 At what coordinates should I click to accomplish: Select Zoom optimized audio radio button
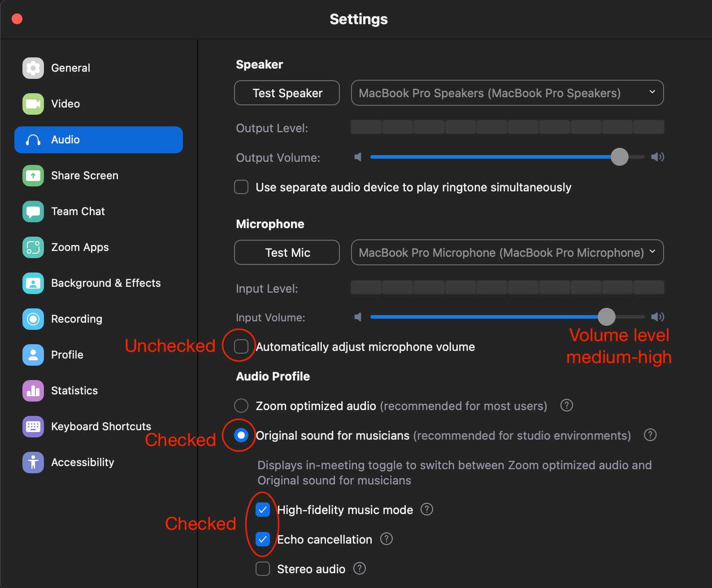coord(241,405)
